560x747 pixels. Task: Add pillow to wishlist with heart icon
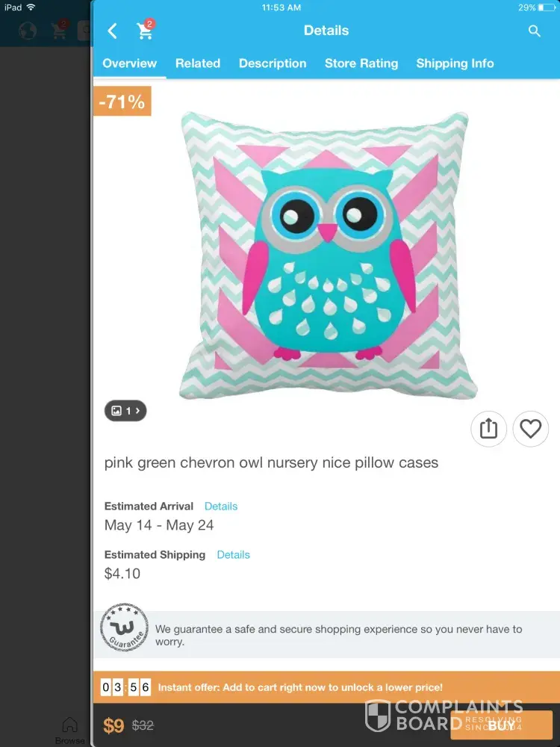[x=530, y=429]
